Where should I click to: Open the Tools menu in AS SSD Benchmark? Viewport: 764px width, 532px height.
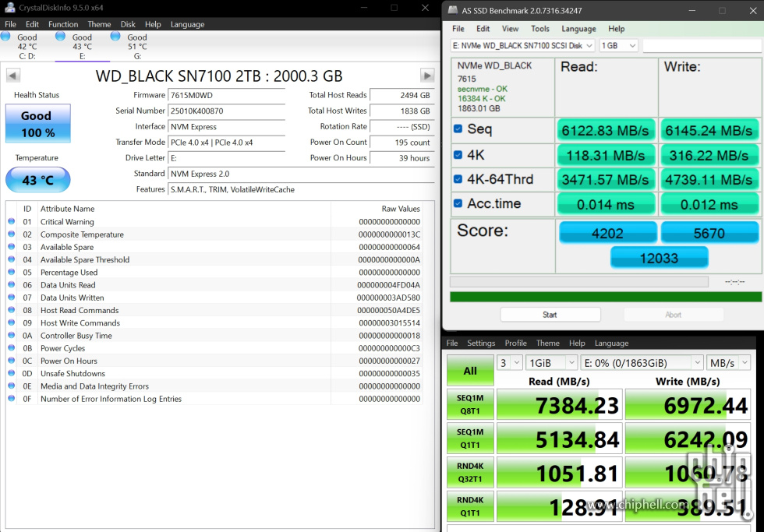(x=539, y=29)
